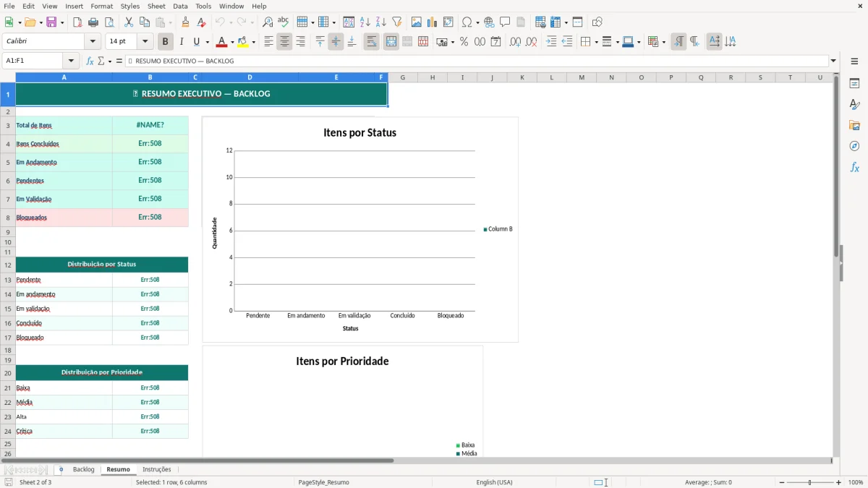Click the 100% zoom level
The image size is (868, 488).
[x=856, y=482]
